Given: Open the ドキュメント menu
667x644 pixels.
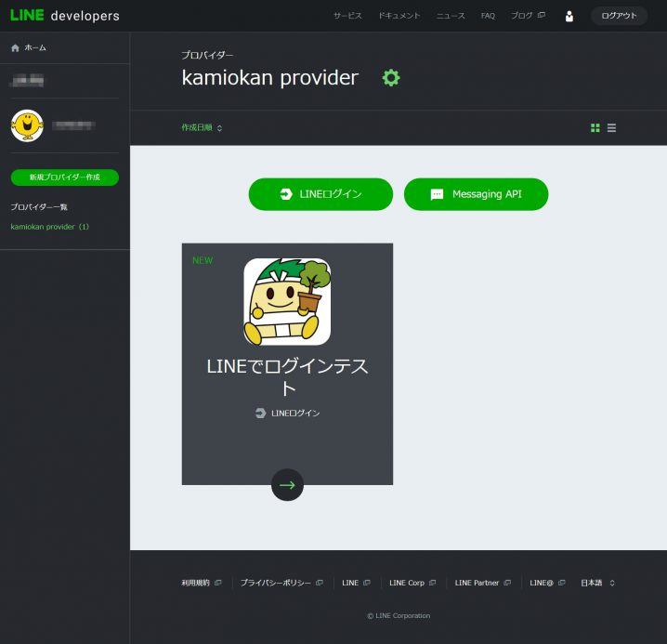Looking at the screenshot, I should coord(399,16).
